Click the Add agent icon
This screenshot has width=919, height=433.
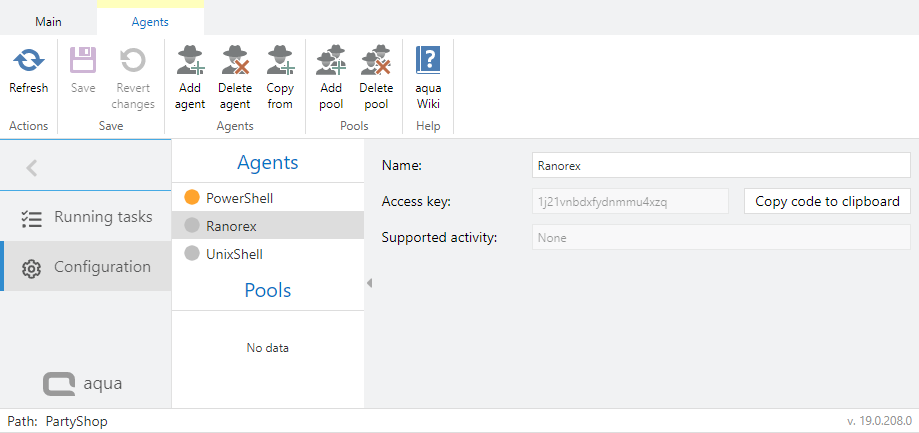[190, 62]
